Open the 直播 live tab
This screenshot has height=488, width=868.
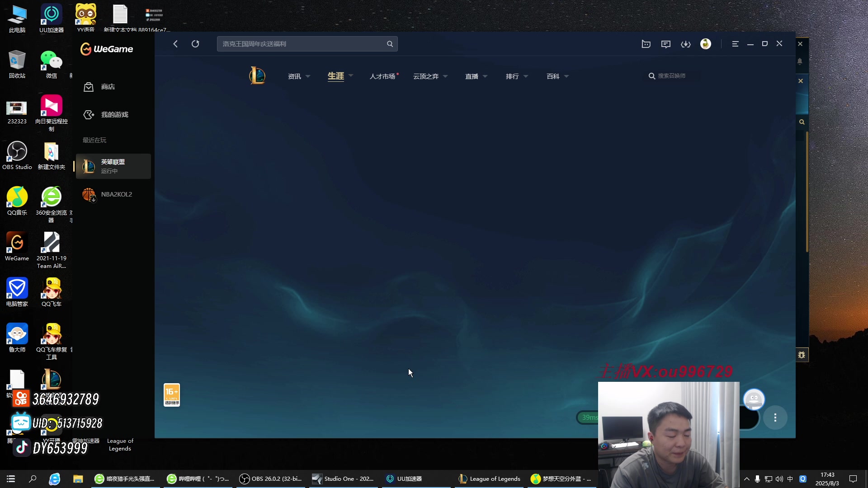(x=472, y=76)
